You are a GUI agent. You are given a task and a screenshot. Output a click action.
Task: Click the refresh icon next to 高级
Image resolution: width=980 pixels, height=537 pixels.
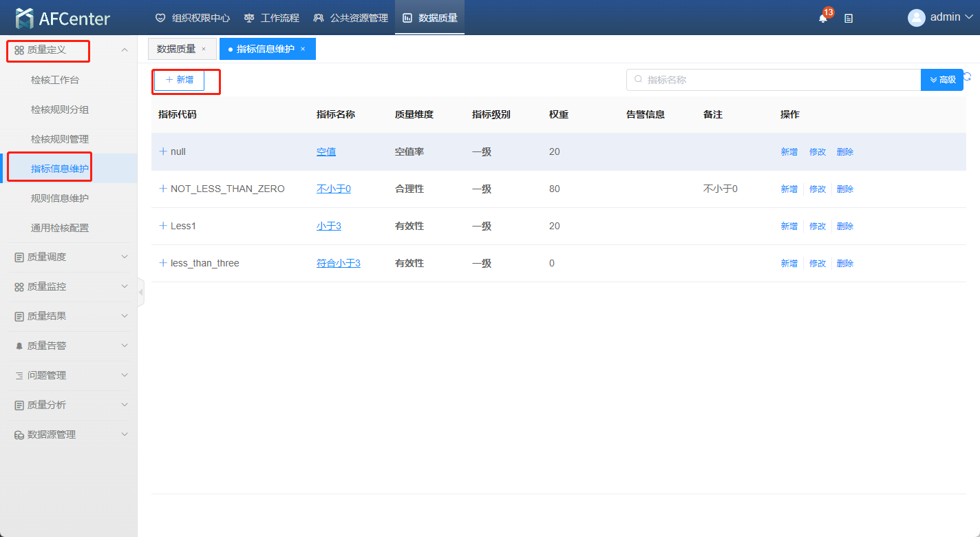pos(968,77)
